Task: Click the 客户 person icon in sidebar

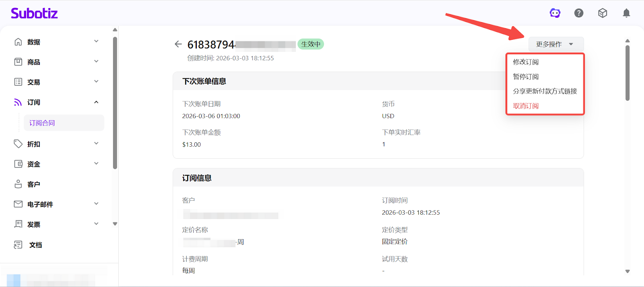Action: point(18,184)
